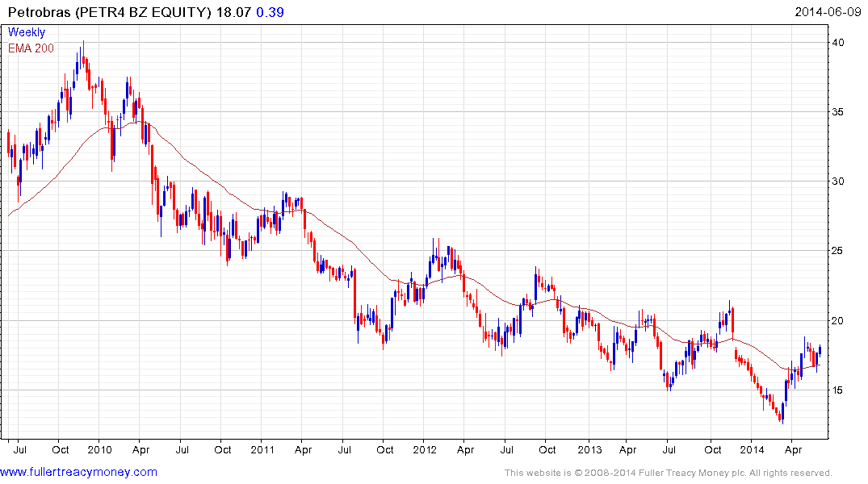Click the y-axis value '25'
The width and height of the screenshot is (868, 484).
(x=838, y=251)
